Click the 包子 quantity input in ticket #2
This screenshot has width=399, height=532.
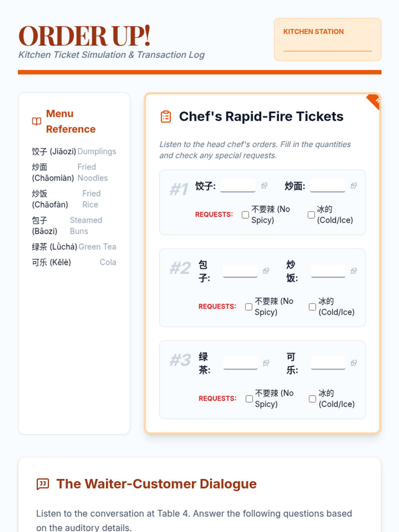pos(240,271)
